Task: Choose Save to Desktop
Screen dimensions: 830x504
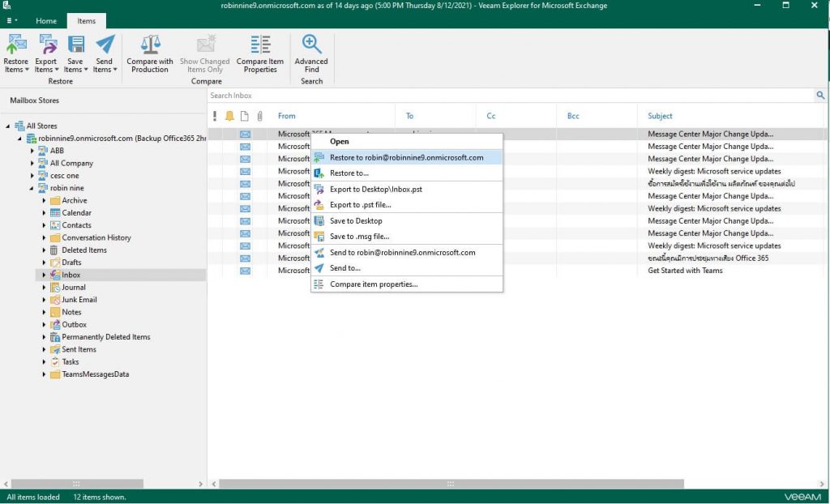Action: pyautogui.click(x=407, y=220)
